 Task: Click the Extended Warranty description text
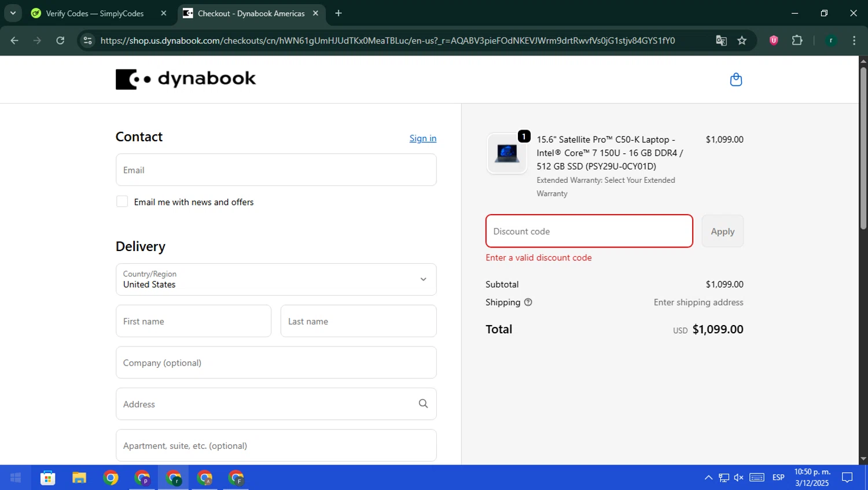pyautogui.click(x=606, y=187)
